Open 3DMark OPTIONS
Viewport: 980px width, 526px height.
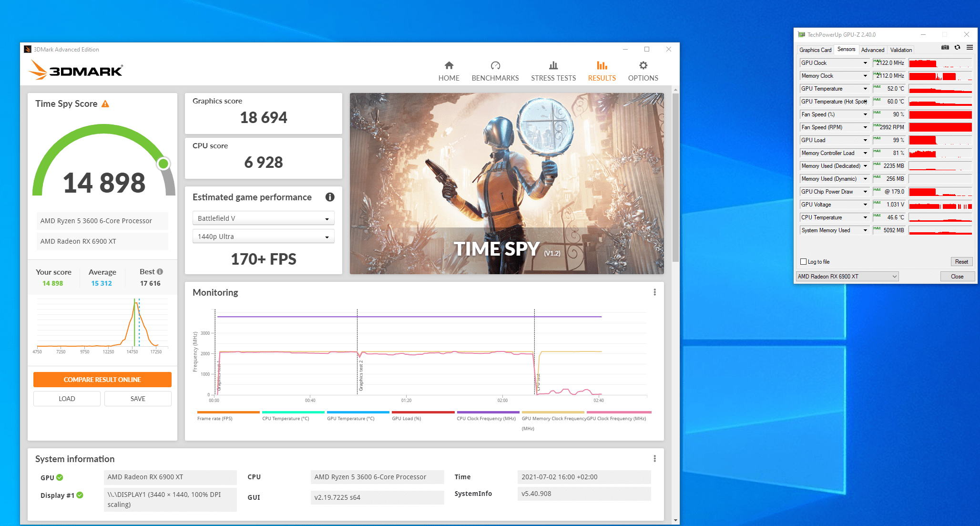pos(643,71)
